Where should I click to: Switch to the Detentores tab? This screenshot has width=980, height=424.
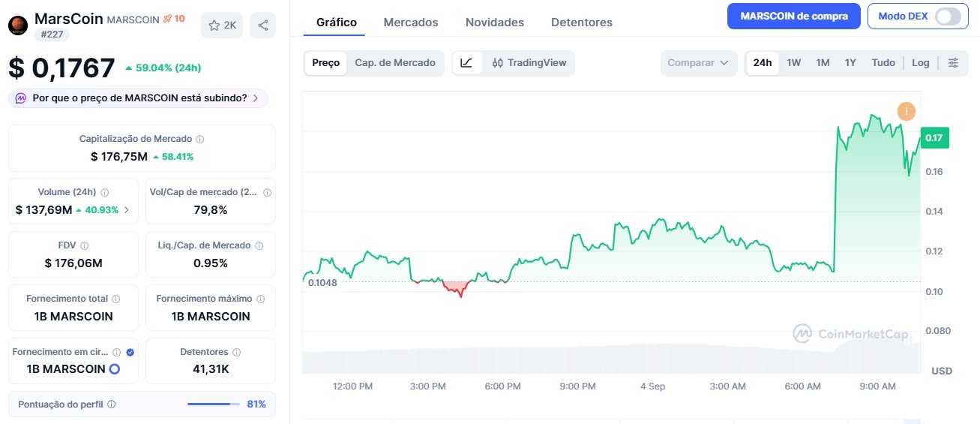click(x=582, y=23)
